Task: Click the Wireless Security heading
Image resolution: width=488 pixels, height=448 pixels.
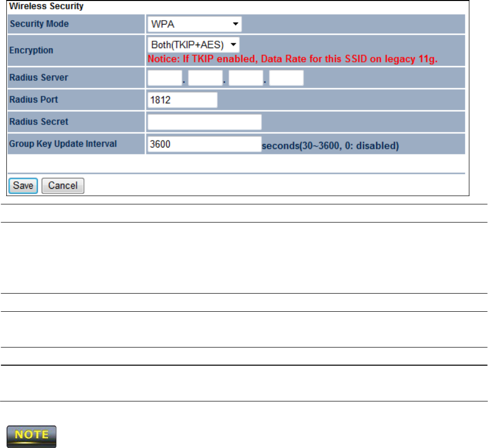Action: [x=47, y=6]
